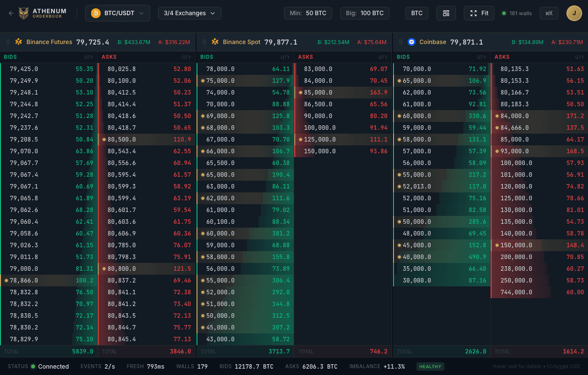This screenshot has width=588, height=375.
Task: Click the Big: 100 BTC field
Action: [x=365, y=13]
